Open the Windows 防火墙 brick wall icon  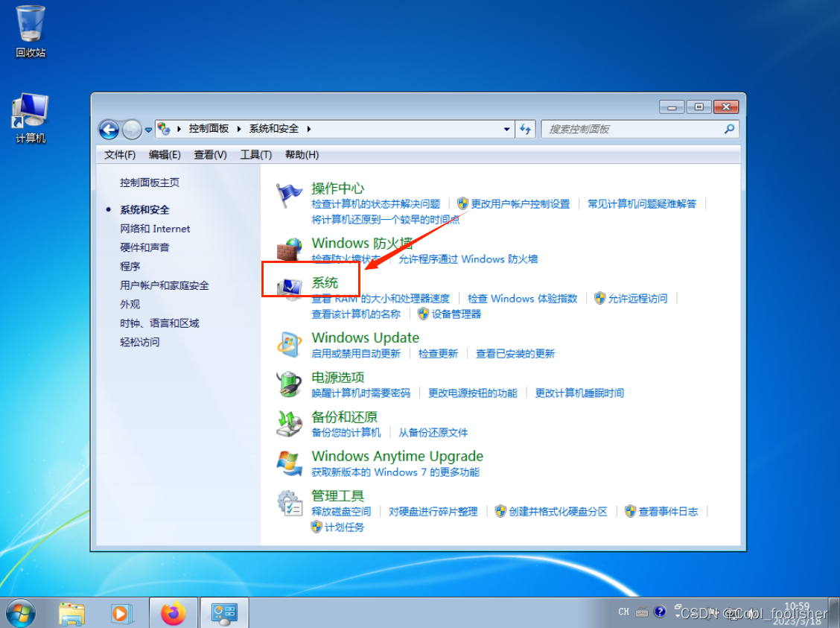[x=289, y=250]
